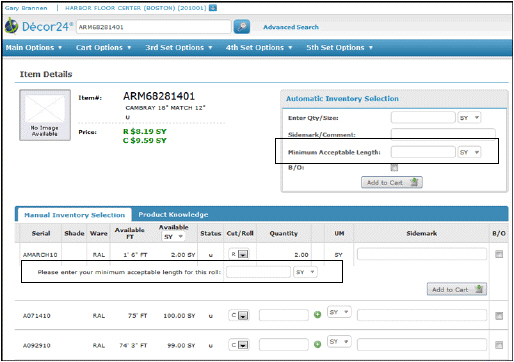Click the HARBOR FLOOR CENTER (BOSTON) account link

click(x=136, y=8)
